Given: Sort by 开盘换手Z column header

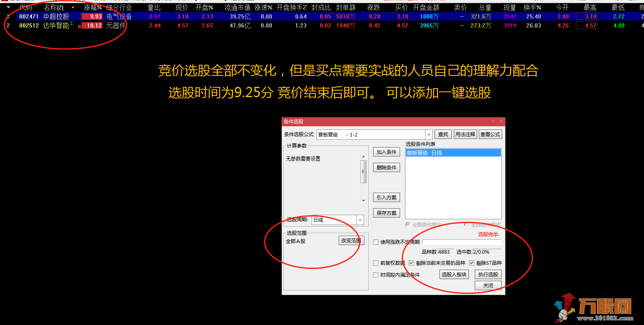Looking at the screenshot, I should click(291, 7).
